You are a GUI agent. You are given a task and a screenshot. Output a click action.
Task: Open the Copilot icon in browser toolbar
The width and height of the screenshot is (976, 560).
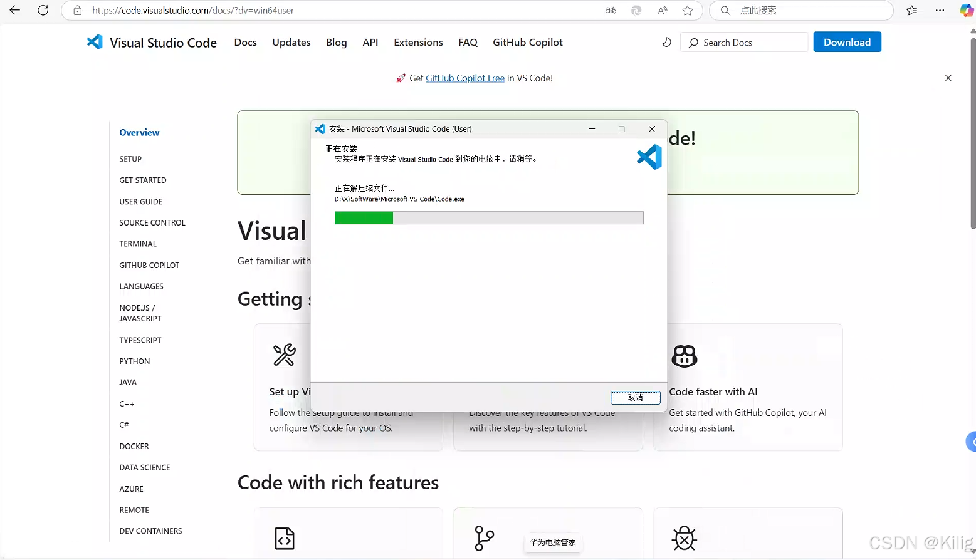(967, 10)
